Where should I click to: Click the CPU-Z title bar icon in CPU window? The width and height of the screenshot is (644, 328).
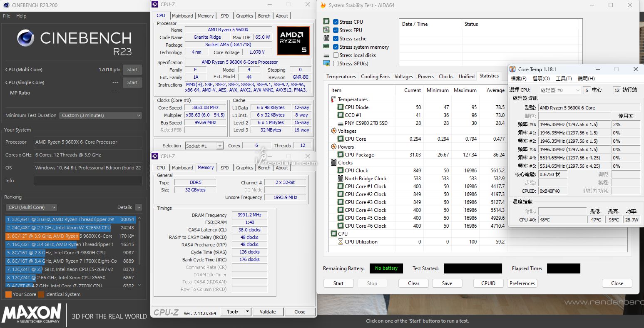pos(155,4)
